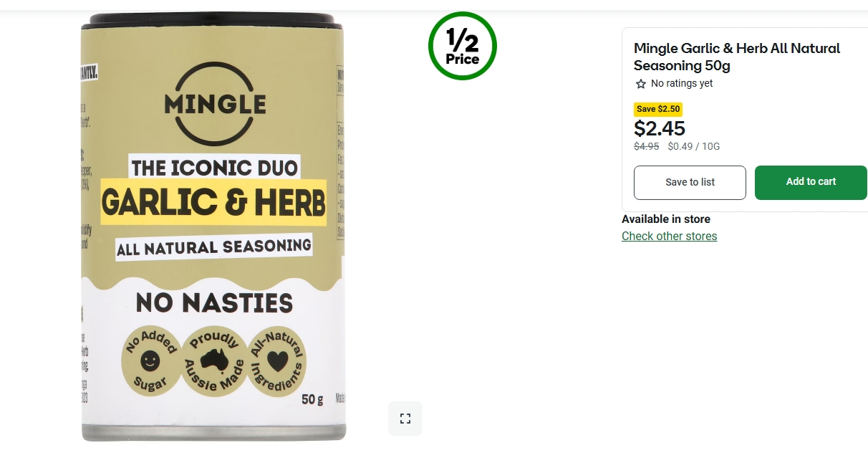
Task: Click the struck-through $4.95 original price
Action: tap(647, 146)
